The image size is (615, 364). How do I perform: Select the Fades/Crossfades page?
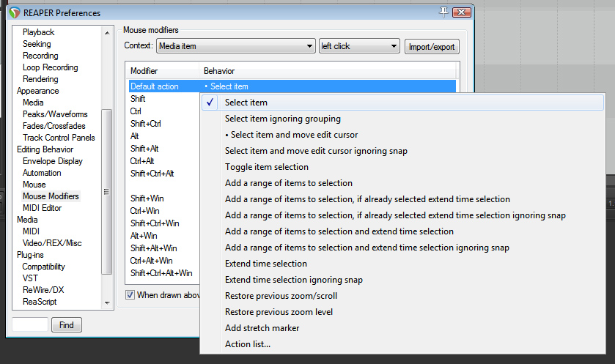[54, 126]
